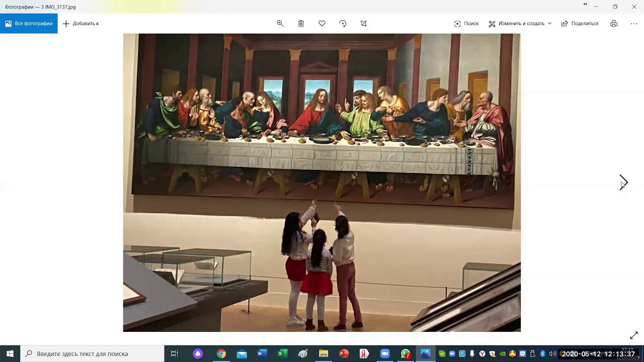Open the volume speaker tray icon
Viewport: 644px width, 362px height.
click(x=552, y=354)
